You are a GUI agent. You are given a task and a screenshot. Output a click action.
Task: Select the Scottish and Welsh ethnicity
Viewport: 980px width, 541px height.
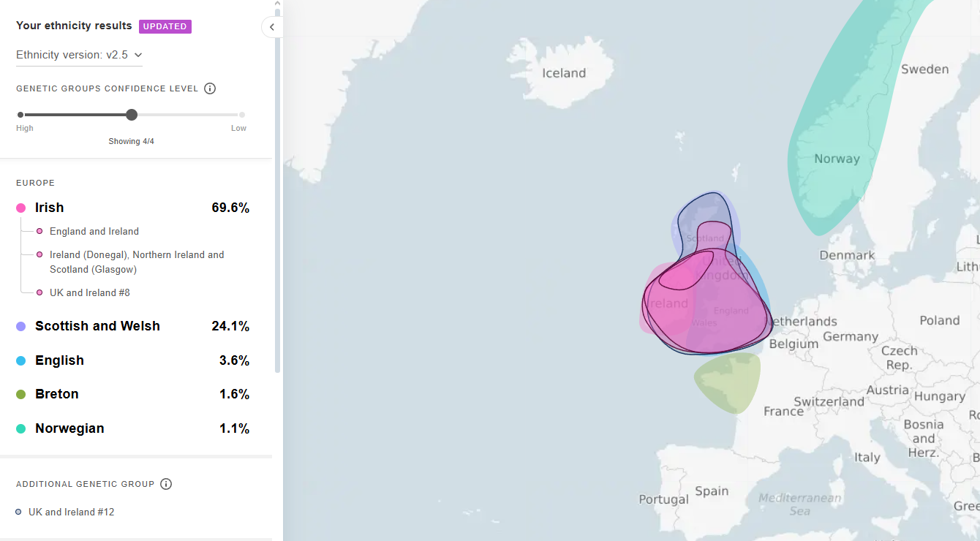click(97, 326)
